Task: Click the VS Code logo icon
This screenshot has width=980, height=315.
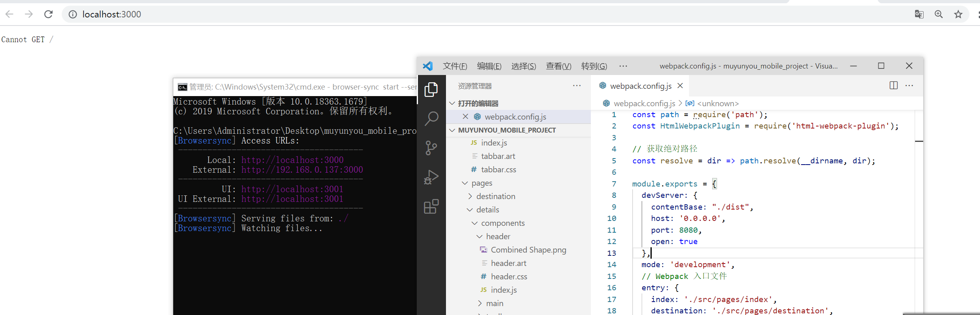Action: [x=428, y=66]
